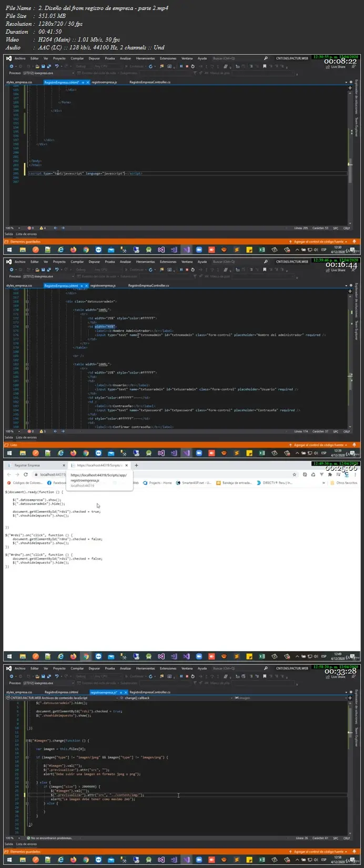Click Visual Studio logo icon in 00:16:44 frame
Viewport: 364px width, 868px height.
(x=8, y=262)
